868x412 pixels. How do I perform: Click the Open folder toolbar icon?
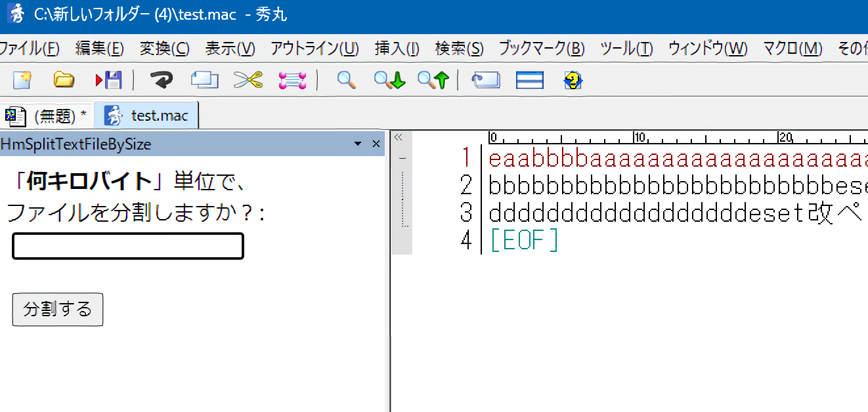64,80
